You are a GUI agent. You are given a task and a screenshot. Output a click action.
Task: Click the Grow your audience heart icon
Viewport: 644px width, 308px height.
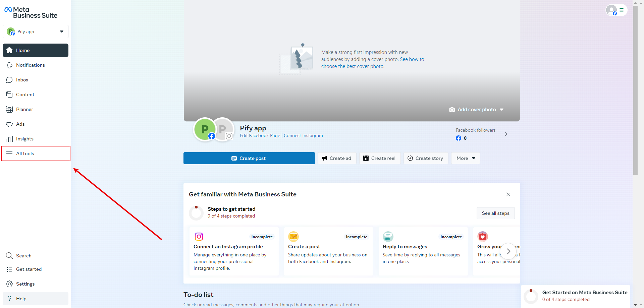[x=483, y=237]
